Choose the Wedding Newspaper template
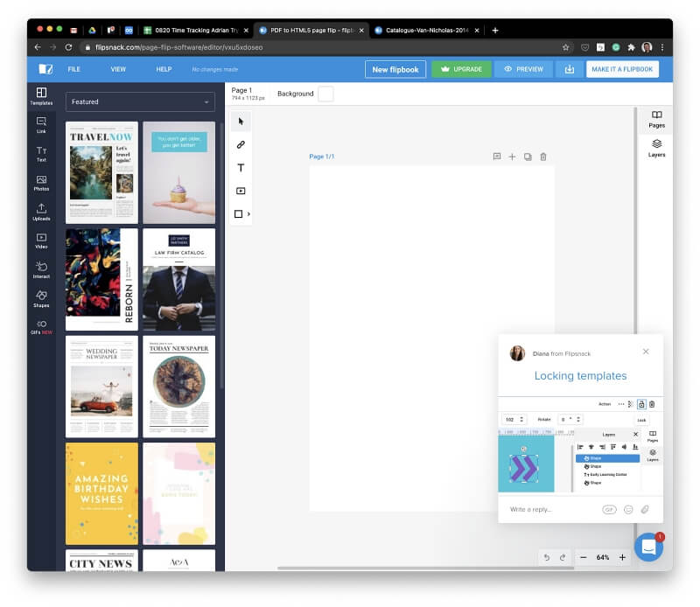700x607 pixels. coord(101,387)
